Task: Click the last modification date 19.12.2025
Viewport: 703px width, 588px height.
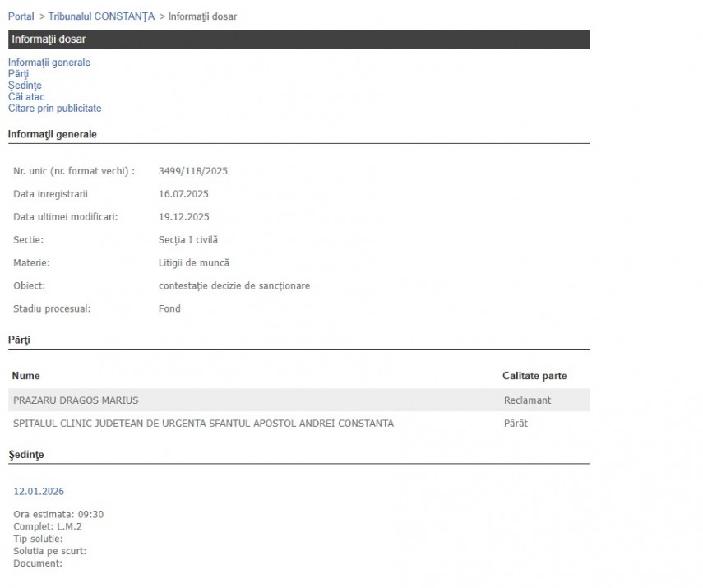Action: pyautogui.click(x=183, y=217)
